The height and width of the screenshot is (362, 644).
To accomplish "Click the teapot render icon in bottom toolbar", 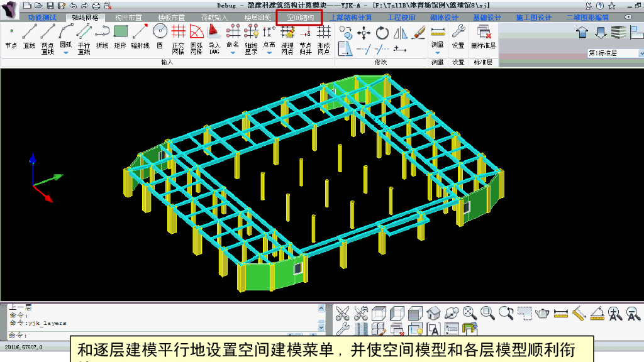I will [x=542, y=312].
